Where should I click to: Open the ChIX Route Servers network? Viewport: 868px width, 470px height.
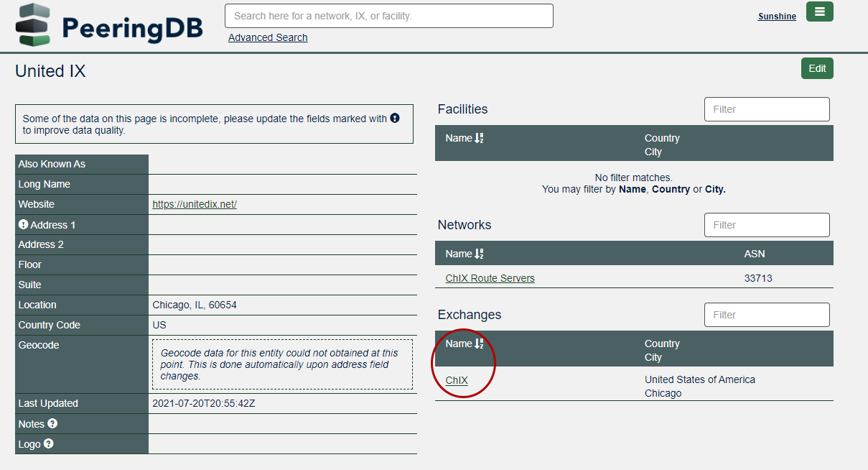coord(490,278)
